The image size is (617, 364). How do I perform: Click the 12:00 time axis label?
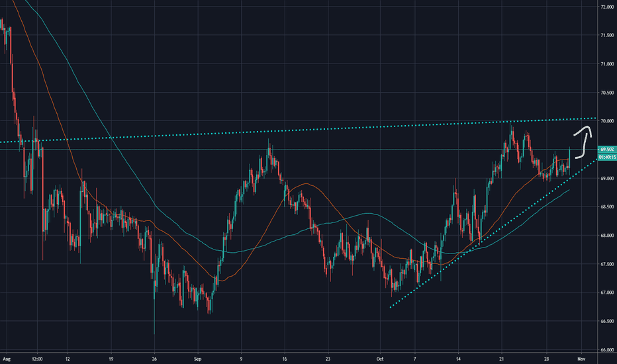point(37,359)
